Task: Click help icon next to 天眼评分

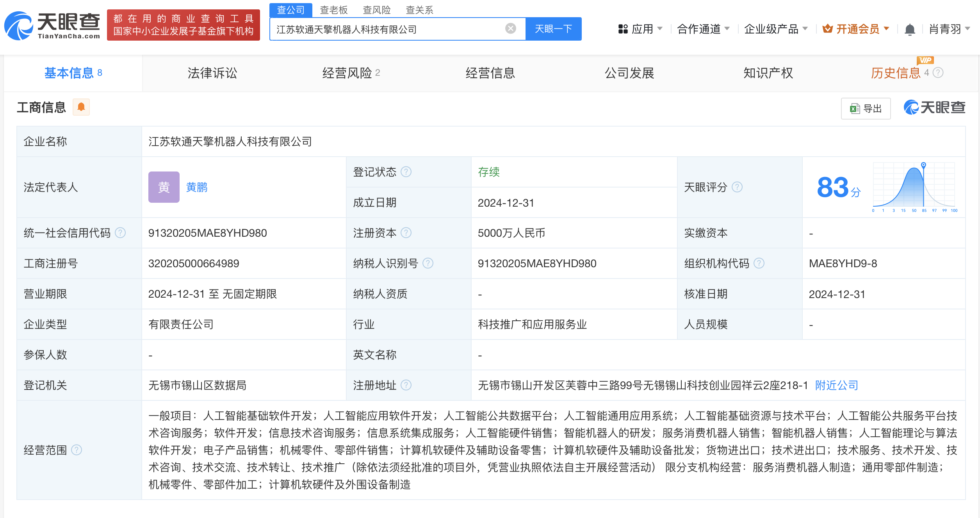Action: click(737, 187)
